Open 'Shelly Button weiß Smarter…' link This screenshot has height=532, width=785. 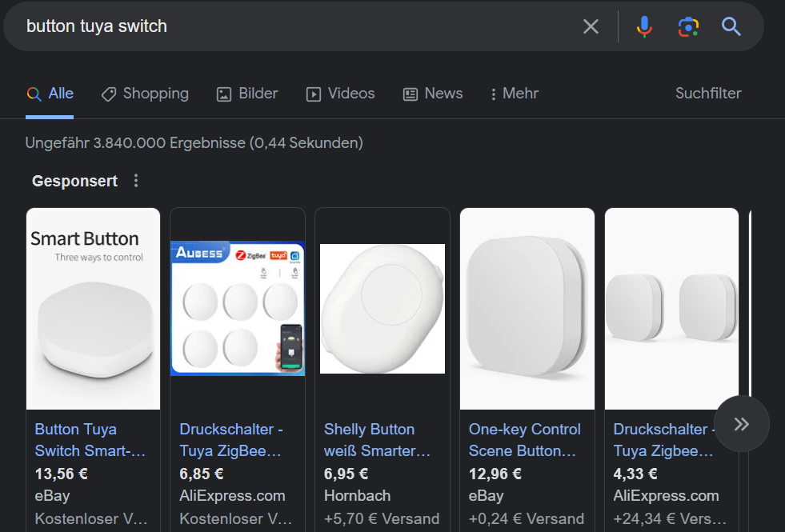(377, 440)
